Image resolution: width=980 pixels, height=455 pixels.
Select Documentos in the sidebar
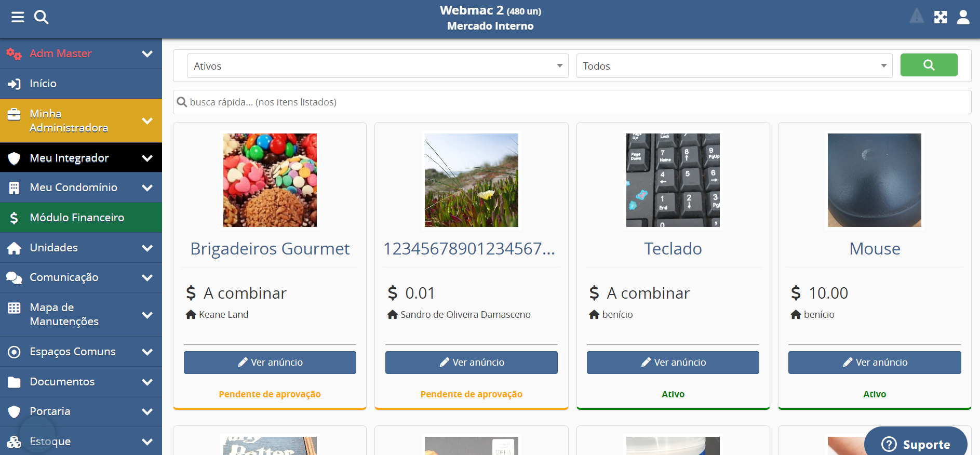pos(62,382)
